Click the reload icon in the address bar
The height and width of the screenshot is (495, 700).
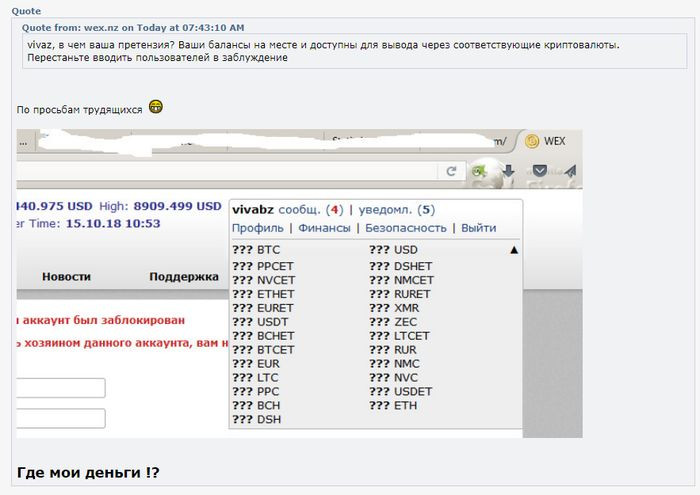[x=451, y=171]
